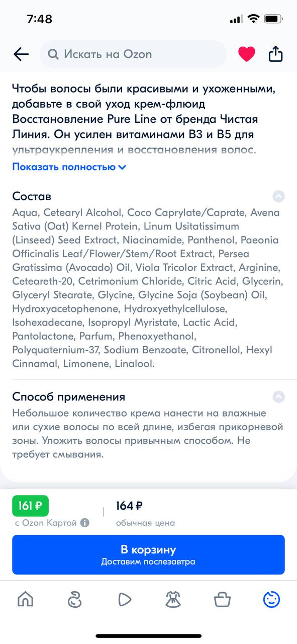
Task: Tap the back arrow icon
Action: pyautogui.click(x=21, y=54)
